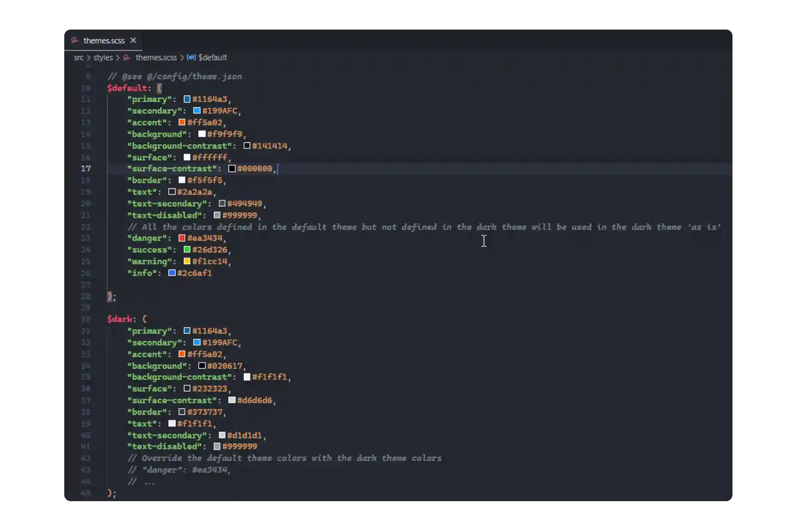Click line number 17 in the gutter
Screen dimensions: 798x532
(x=86, y=169)
